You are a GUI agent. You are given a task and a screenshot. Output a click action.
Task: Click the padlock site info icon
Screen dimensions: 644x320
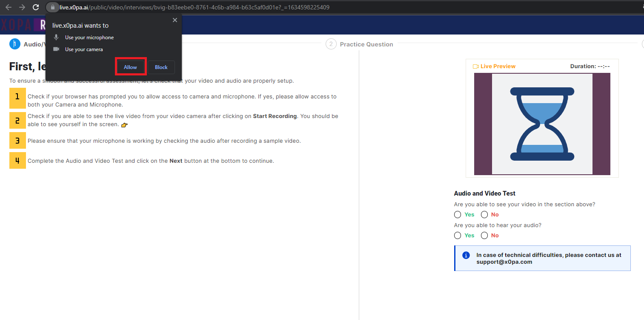click(x=52, y=7)
